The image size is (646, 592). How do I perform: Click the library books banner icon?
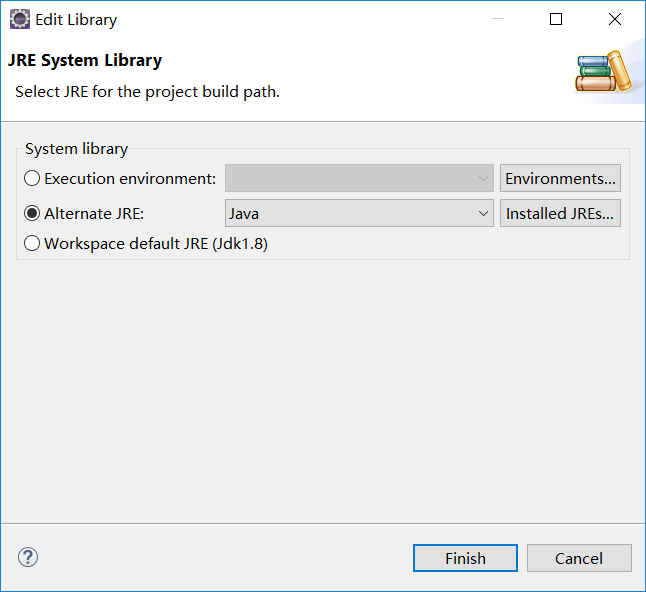605,72
